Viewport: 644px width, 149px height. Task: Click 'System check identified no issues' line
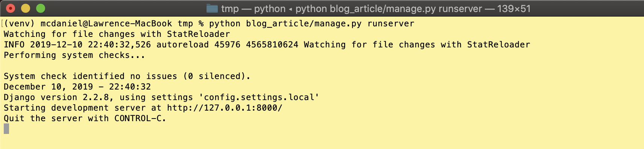[127, 76]
